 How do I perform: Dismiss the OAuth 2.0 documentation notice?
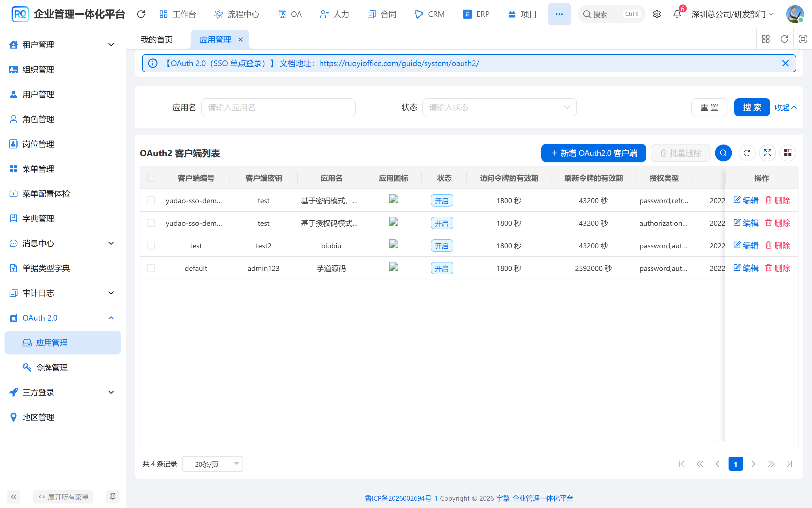785,63
